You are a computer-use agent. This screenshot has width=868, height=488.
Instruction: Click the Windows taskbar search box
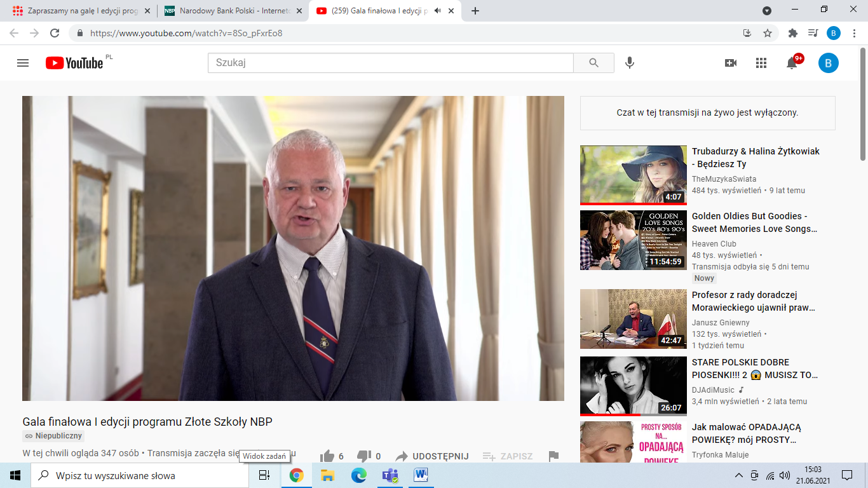[140, 475]
